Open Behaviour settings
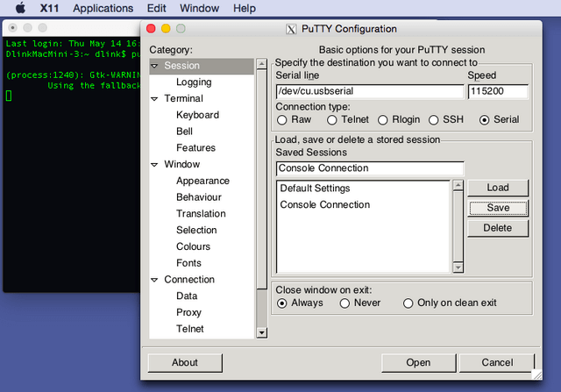561x392 pixels. tap(199, 197)
